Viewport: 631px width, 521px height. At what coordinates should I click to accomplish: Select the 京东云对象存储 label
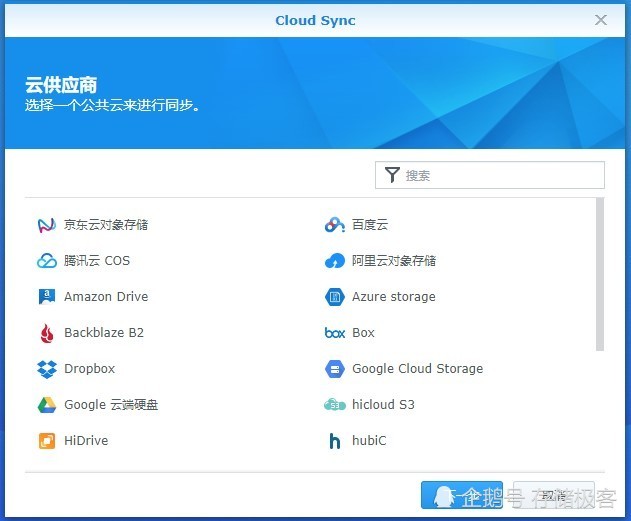(106, 225)
